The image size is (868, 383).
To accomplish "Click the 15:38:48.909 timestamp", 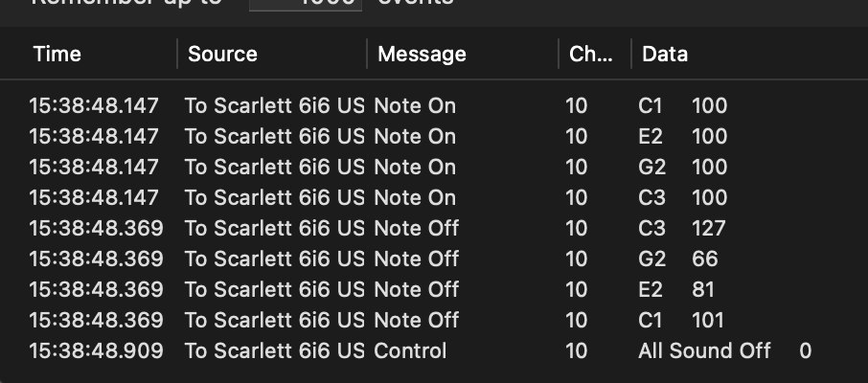I will 96,351.
